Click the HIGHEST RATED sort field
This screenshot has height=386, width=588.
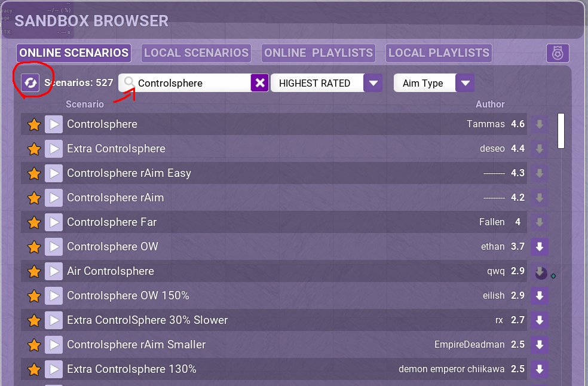tap(317, 83)
